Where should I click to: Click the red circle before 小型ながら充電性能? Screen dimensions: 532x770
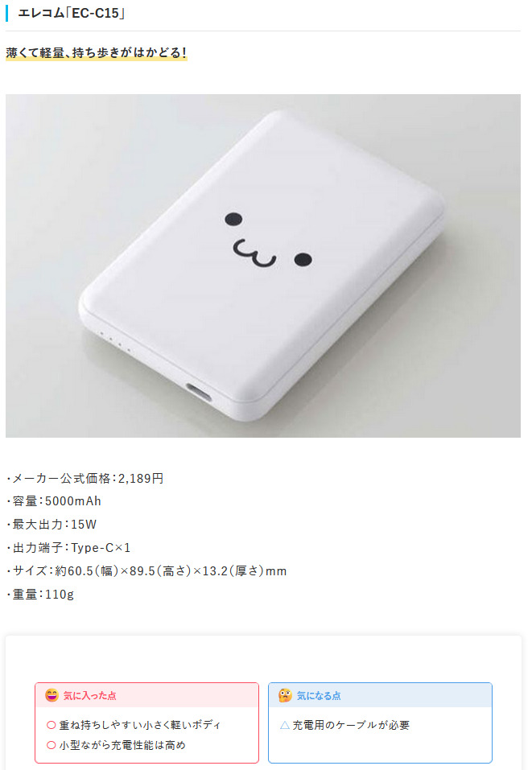click(51, 745)
